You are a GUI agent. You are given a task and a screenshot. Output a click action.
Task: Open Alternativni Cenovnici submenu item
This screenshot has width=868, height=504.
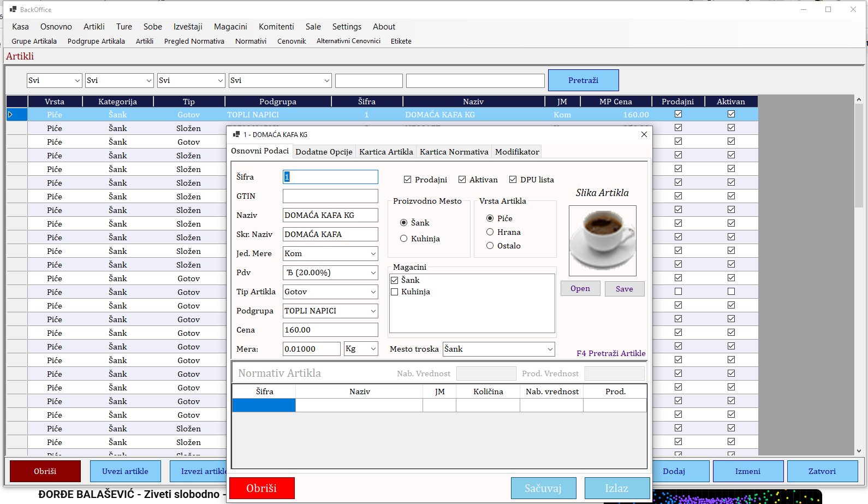tap(348, 41)
